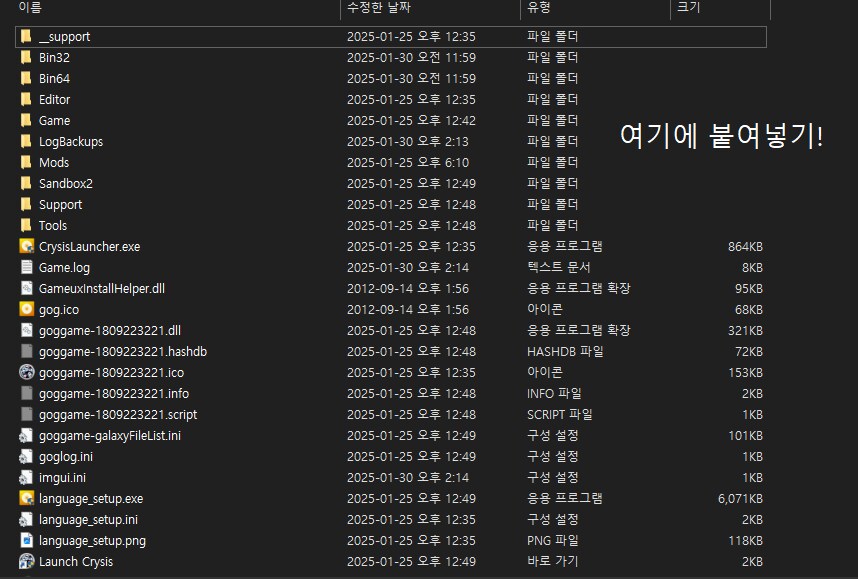Click the Bin32 folder icon
The height and width of the screenshot is (579, 858).
coord(26,57)
